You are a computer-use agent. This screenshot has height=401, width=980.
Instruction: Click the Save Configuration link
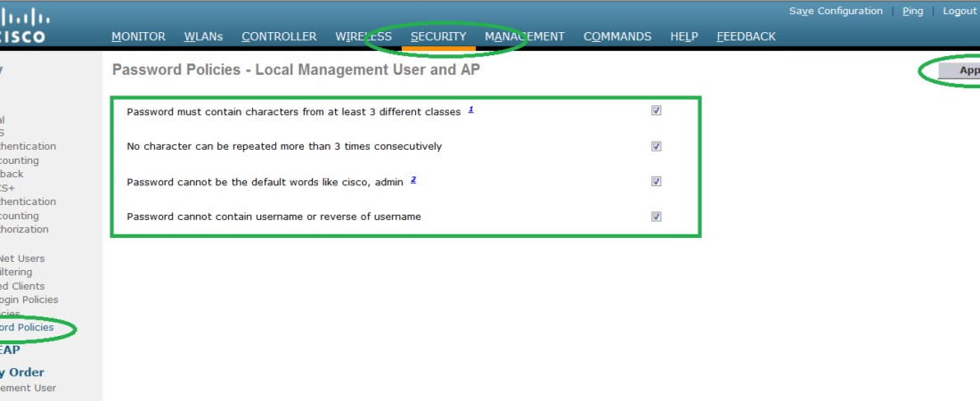point(836,12)
